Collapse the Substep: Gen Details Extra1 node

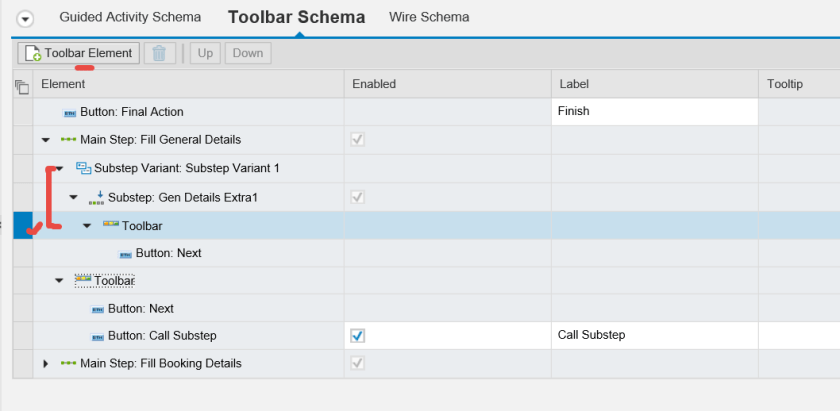tap(74, 197)
